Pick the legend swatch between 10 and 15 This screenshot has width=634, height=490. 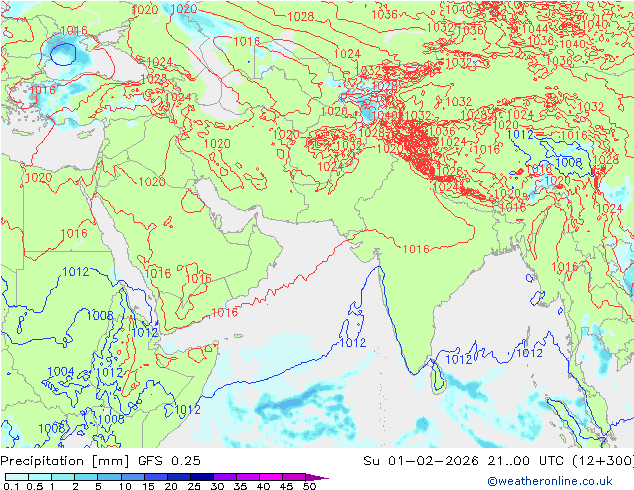(x=133, y=477)
